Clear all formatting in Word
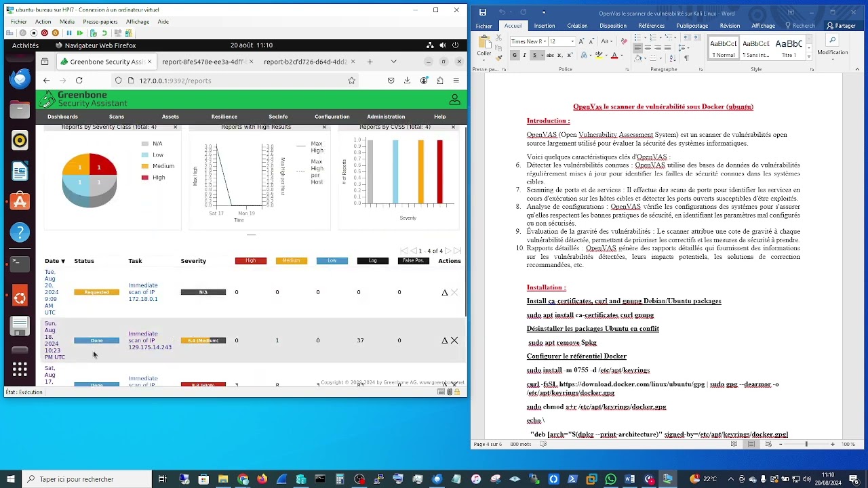 click(623, 41)
